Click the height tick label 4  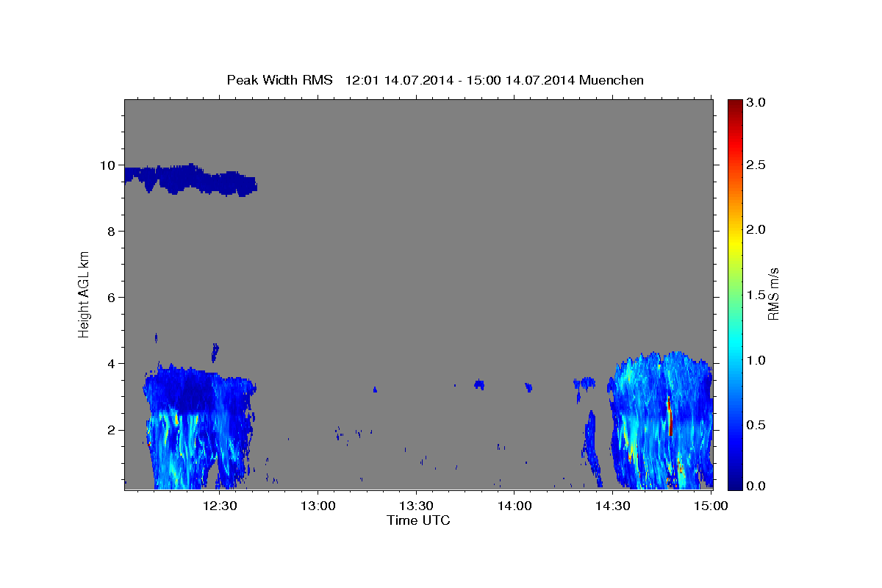pos(112,364)
